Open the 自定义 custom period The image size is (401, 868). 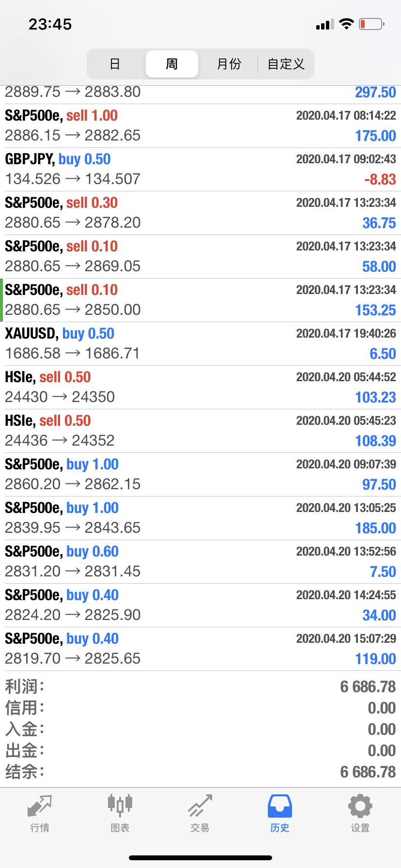(x=286, y=64)
